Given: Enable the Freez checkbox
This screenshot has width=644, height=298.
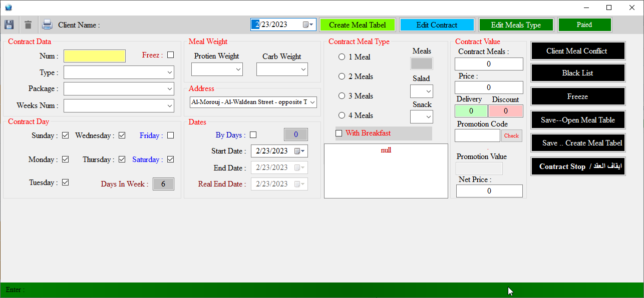Looking at the screenshot, I should 171,55.
